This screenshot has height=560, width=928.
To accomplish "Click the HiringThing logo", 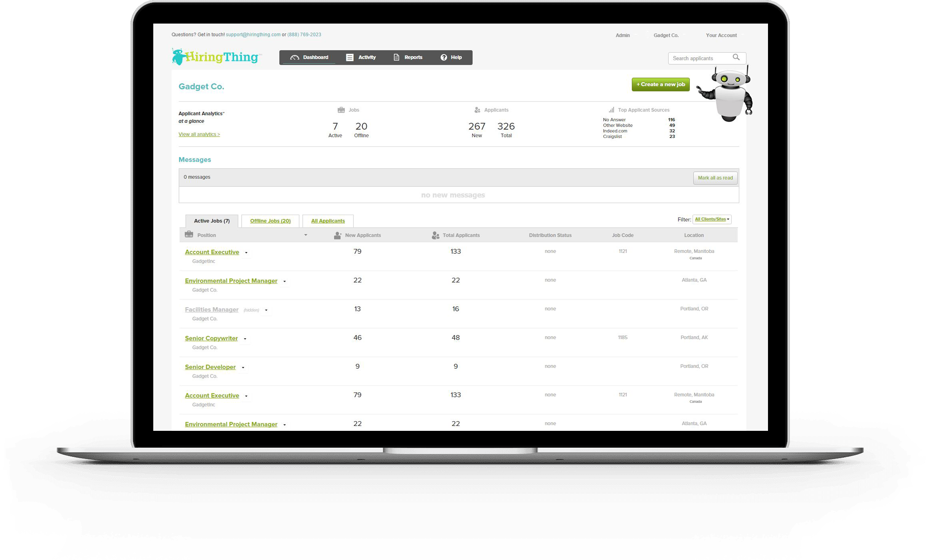I will coord(216,57).
